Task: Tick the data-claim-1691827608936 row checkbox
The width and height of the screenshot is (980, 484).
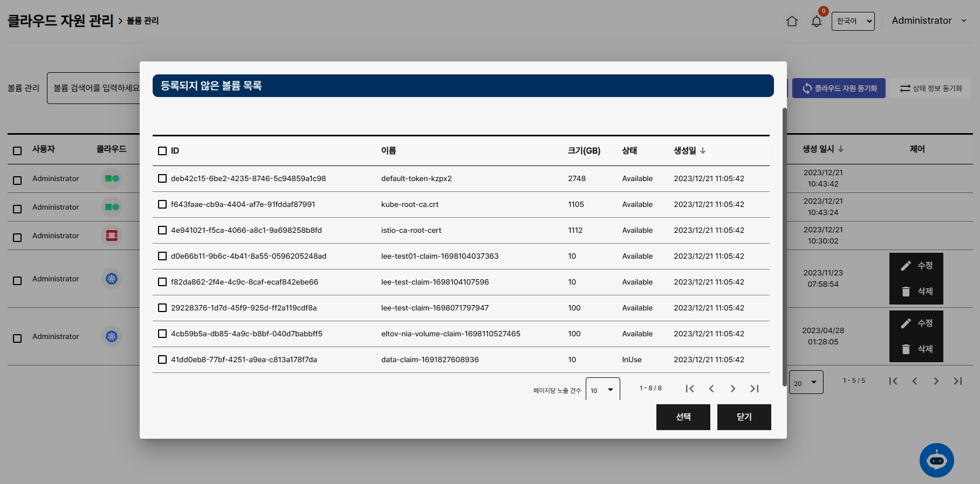Action: coord(162,359)
